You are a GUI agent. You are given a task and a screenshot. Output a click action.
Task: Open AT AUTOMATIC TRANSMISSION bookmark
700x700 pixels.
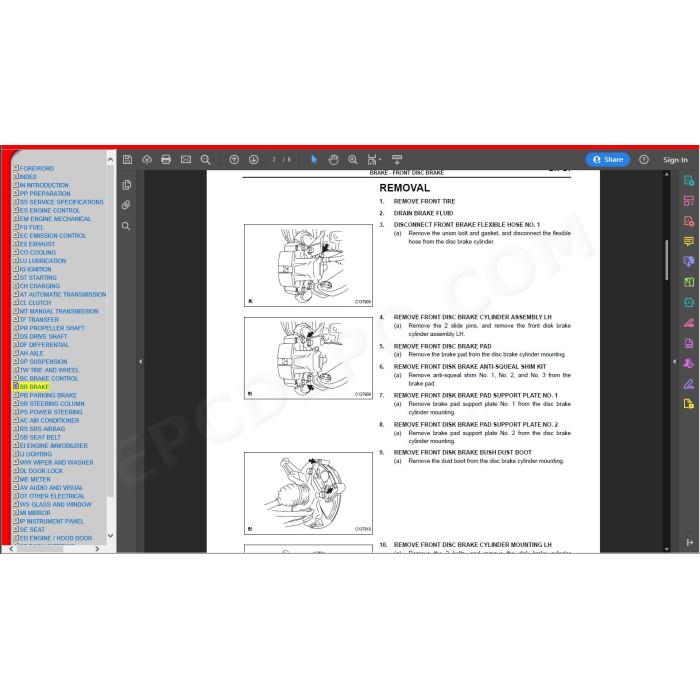click(x=63, y=295)
